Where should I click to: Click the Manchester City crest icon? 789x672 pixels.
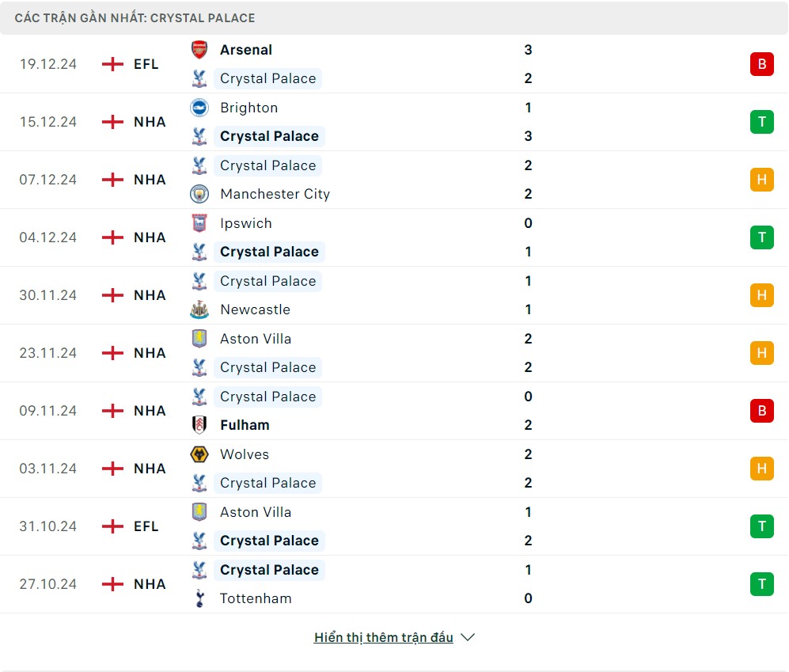[x=199, y=194]
